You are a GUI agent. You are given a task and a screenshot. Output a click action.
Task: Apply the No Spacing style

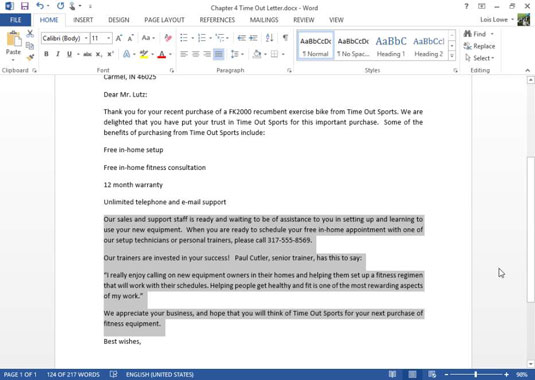point(353,46)
